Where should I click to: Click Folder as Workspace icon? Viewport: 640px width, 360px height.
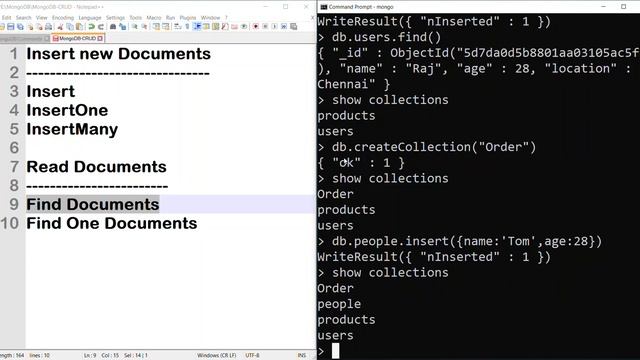tap(234, 27)
